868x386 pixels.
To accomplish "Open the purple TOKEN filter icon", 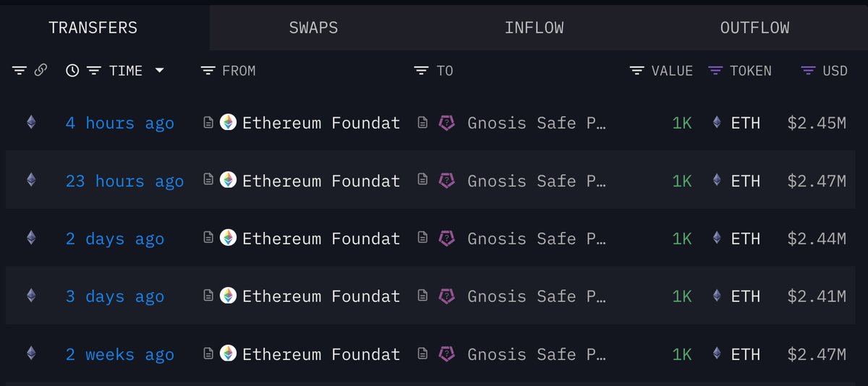I will 715,70.
